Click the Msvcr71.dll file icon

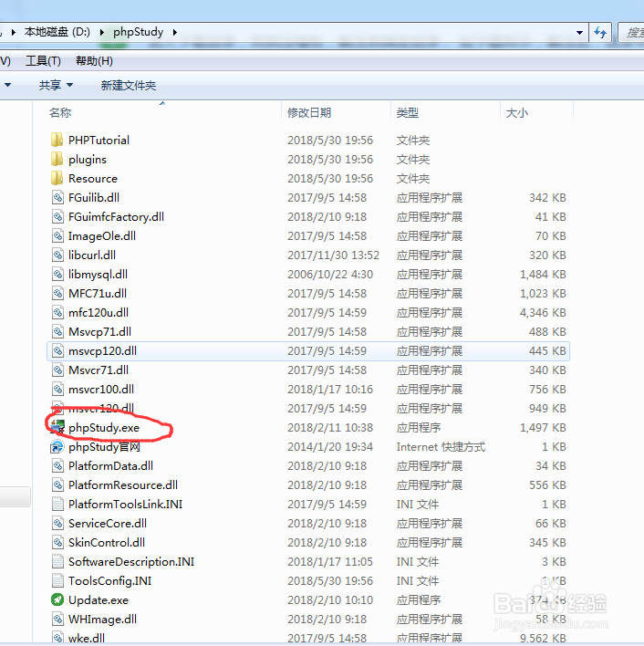(x=57, y=370)
